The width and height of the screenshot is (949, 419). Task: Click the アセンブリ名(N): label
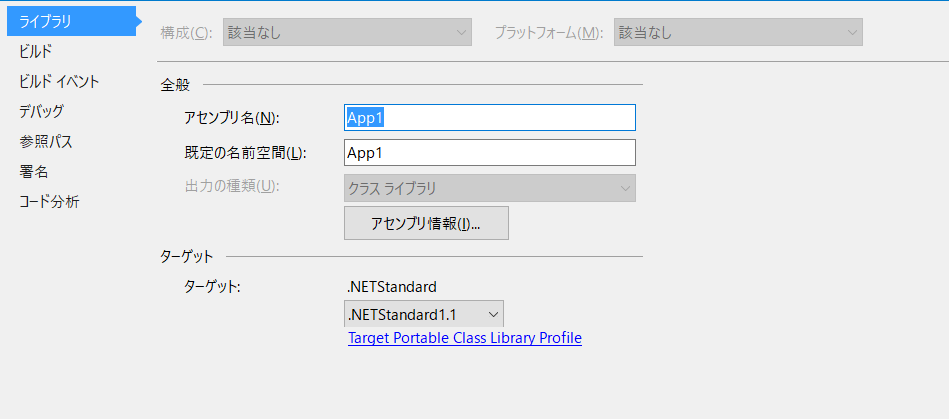click(232, 118)
